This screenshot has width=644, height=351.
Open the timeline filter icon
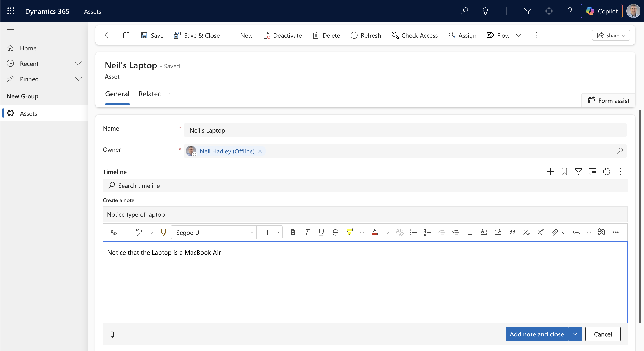point(578,172)
